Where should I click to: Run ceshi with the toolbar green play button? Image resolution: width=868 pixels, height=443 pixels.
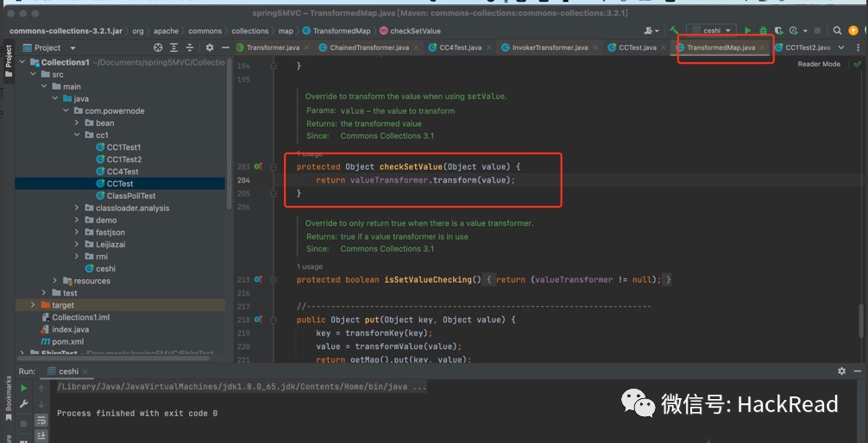click(x=748, y=31)
